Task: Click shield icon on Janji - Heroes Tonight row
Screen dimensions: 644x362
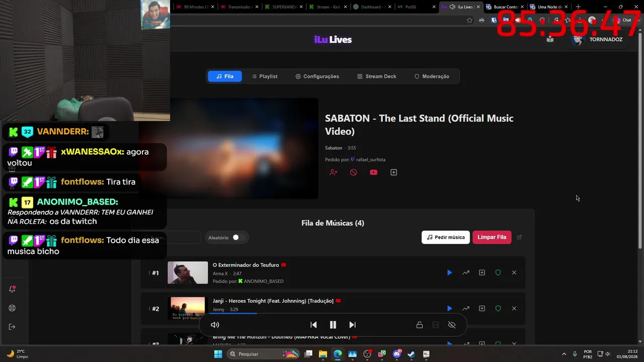Action: [498, 308]
